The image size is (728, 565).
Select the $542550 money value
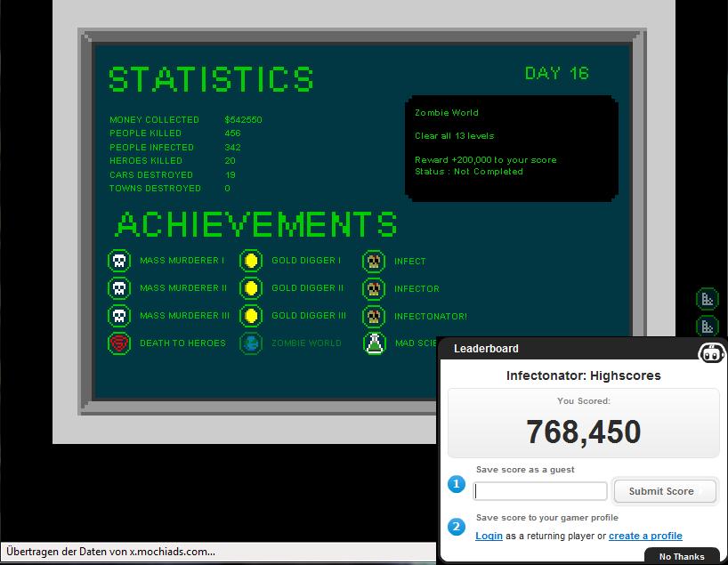tap(243, 120)
